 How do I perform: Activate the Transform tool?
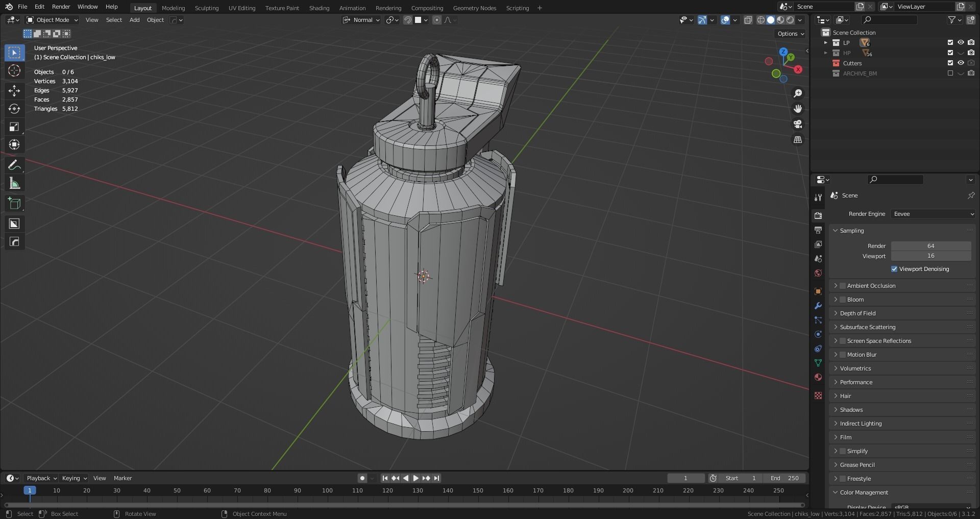14,144
